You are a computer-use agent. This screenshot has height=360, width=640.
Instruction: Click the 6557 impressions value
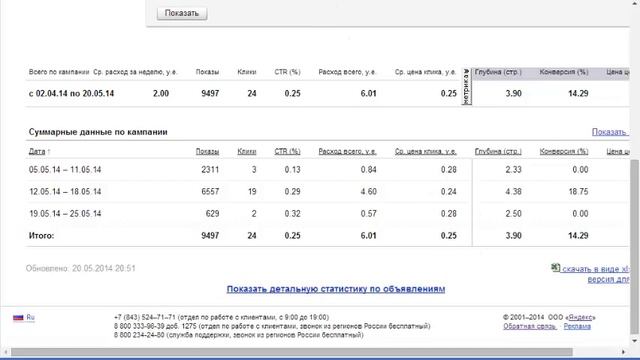(210, 192)
